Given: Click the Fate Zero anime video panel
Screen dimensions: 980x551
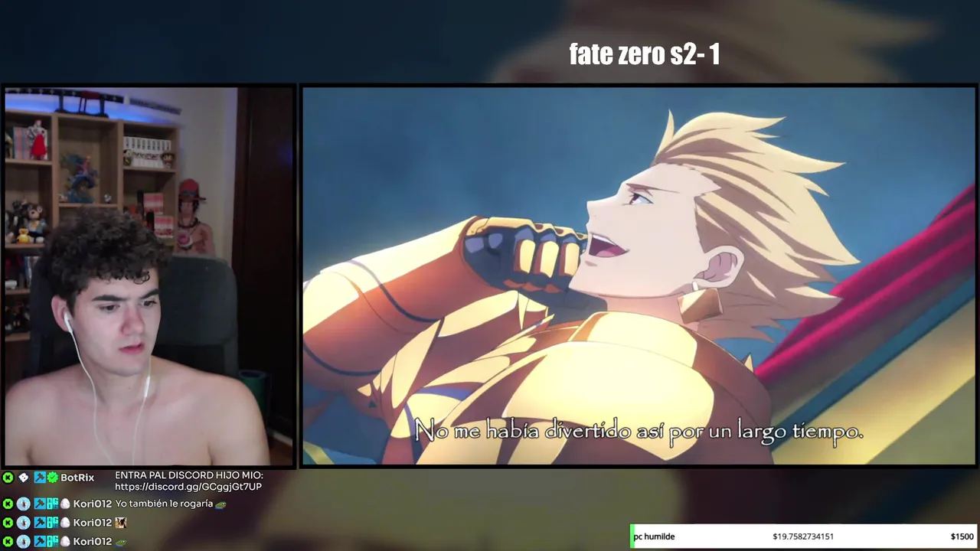Looking at the screenshot, I should [x=639, y=276].
